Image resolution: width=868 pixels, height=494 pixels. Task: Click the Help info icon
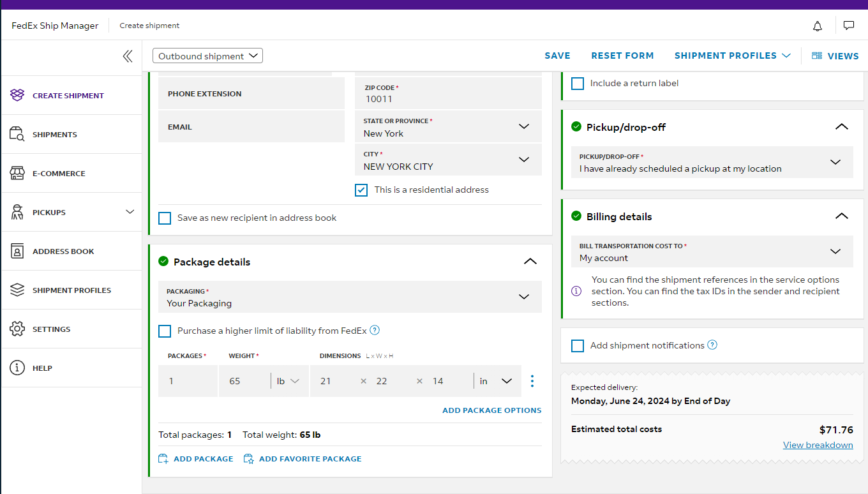click(x=17, y=368)
